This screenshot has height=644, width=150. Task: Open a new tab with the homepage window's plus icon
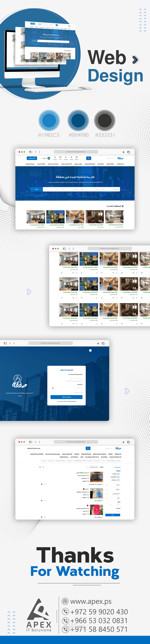124,152
